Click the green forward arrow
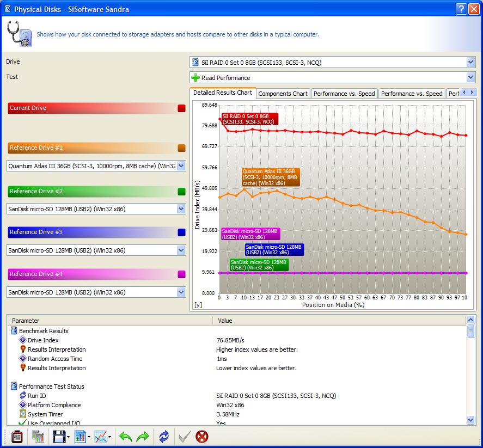This screenshot has height=448, width=483. tap(143, 437)
